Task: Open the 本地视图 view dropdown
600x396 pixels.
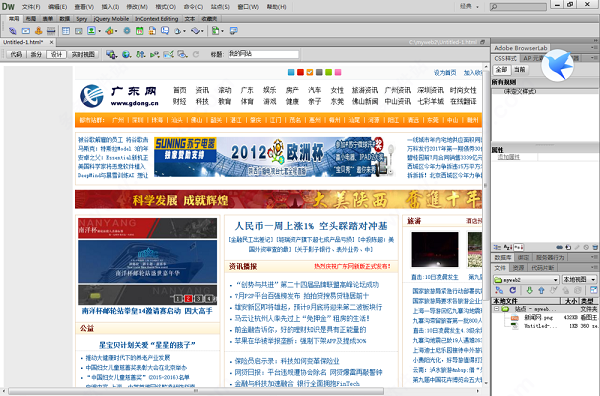Action: pos(579,280)
